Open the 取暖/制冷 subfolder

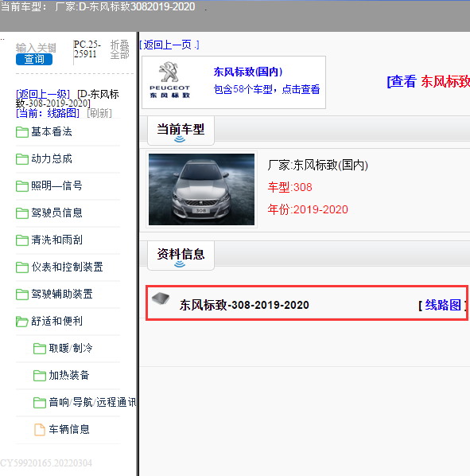tap(71, 348)
